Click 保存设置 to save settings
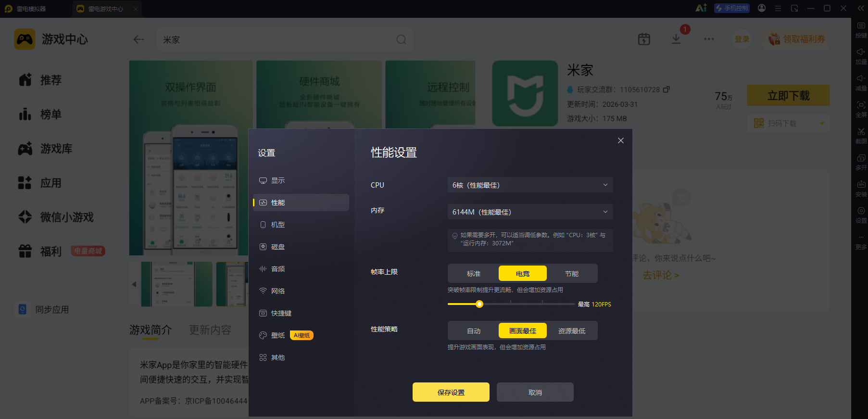This screenshot has height=419, width=868. pyautogui.click(x=451, y=392)
